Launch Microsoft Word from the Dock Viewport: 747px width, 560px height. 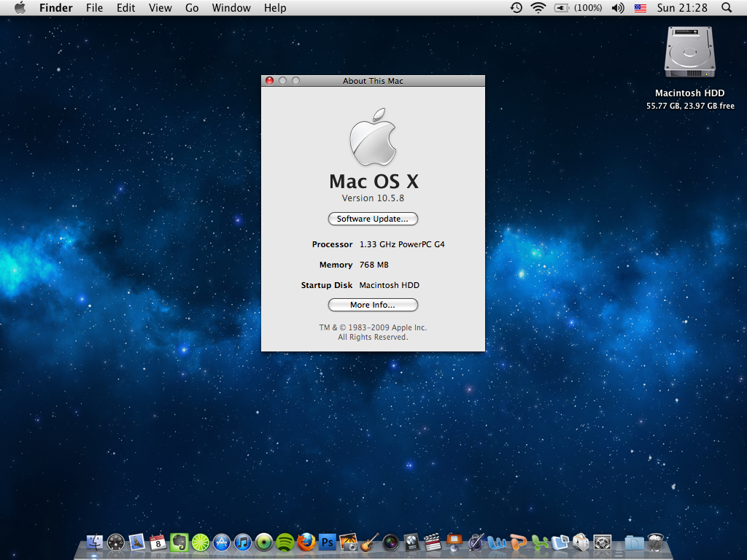pos(496,542)
